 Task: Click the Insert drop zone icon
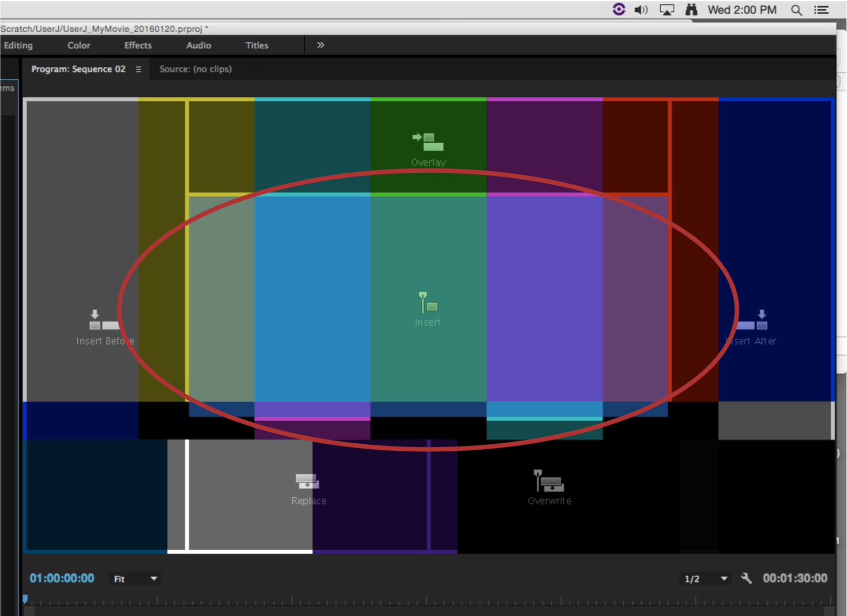coord(428,303)
